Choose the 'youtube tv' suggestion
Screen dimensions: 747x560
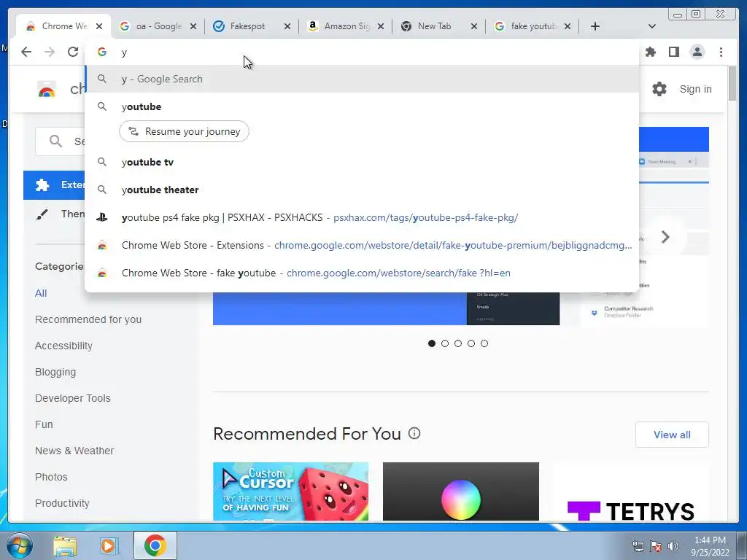362,163
